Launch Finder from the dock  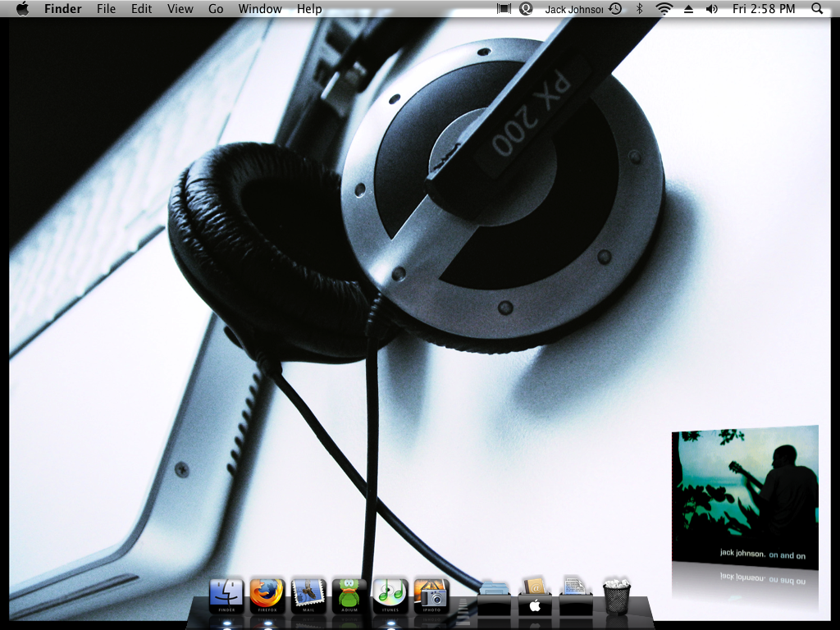[x=226, y=596]
